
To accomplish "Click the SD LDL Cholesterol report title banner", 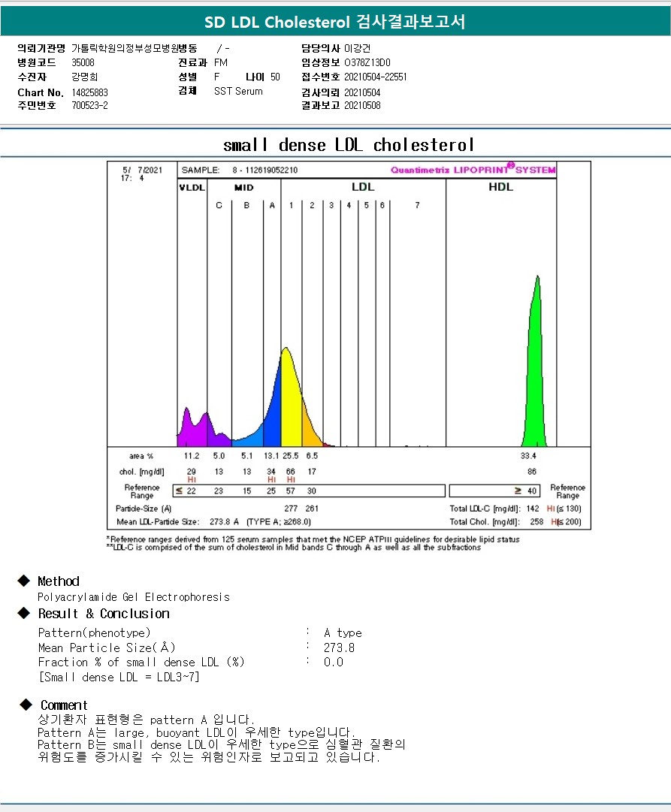I will click(x=335, y=23).
